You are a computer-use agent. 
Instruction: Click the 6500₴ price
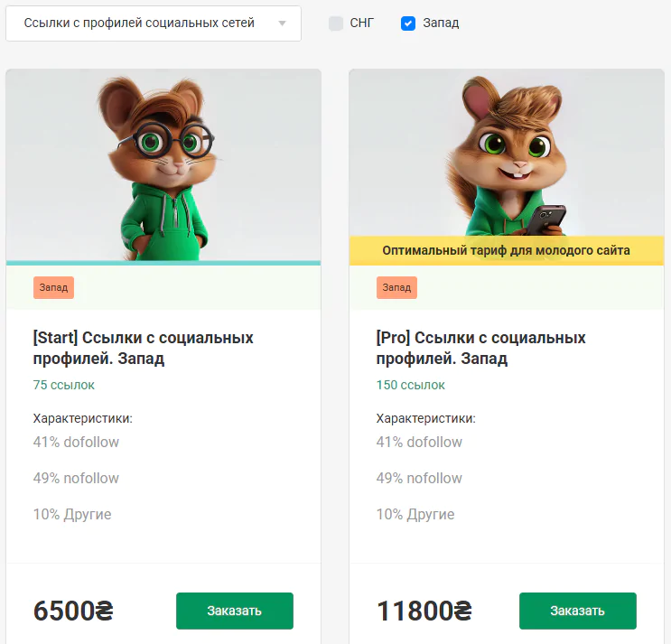[73, 611]
